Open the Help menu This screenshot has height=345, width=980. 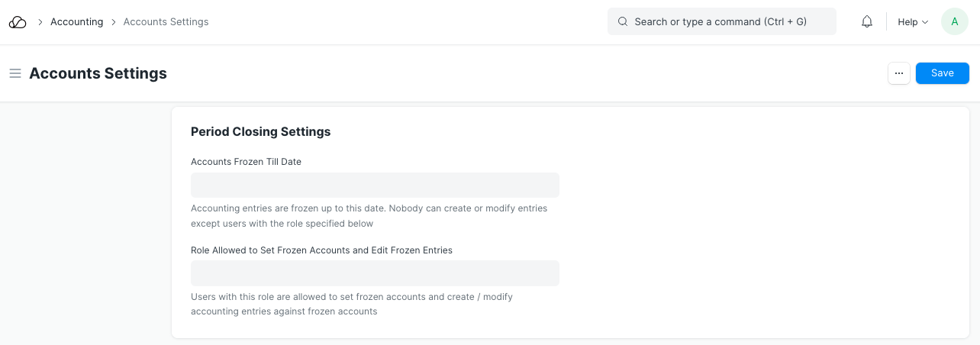click(907, 22)
